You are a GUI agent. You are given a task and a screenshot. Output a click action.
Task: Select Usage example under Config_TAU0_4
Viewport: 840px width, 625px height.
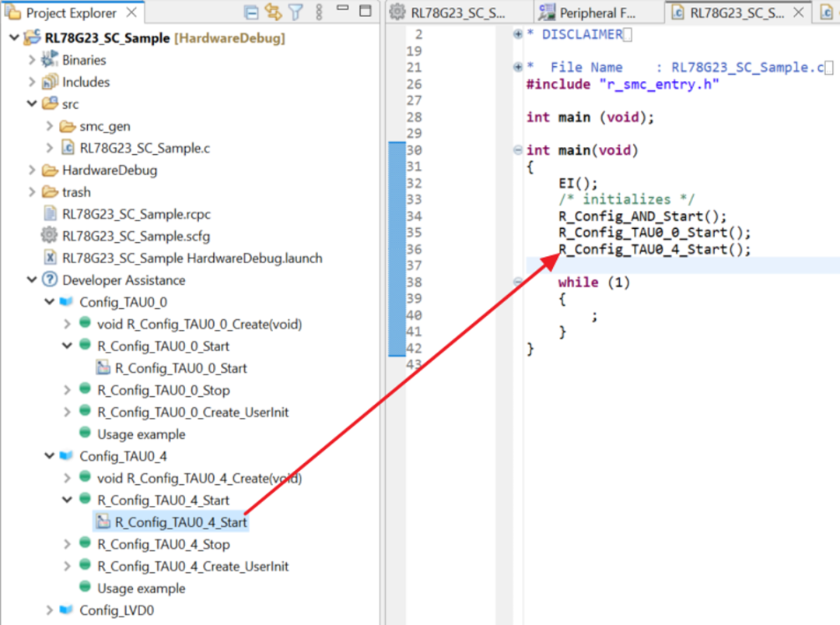point(141,588)
